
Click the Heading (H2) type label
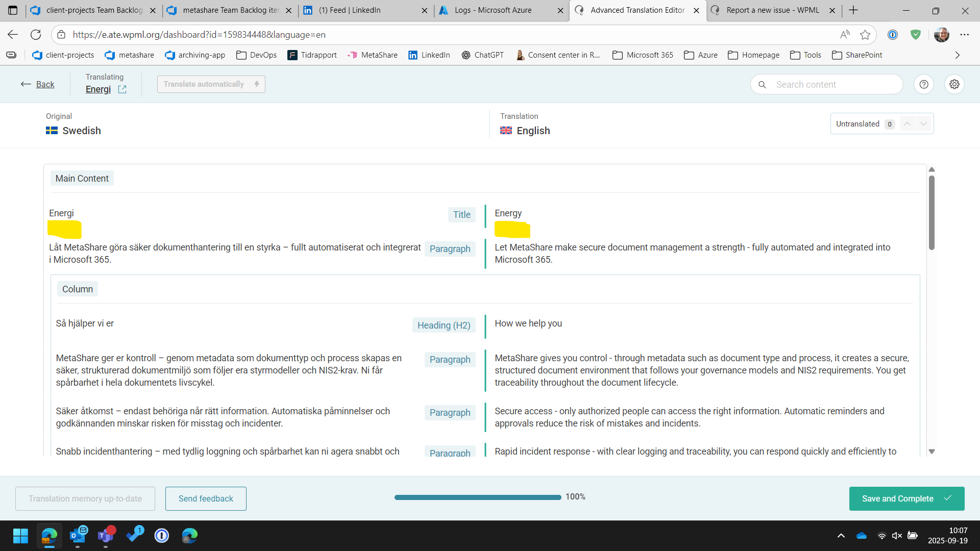444,325
